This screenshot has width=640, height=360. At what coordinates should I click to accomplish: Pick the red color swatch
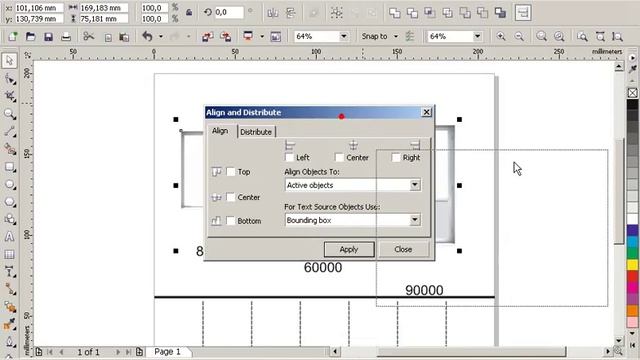click(x=633, y=276)
